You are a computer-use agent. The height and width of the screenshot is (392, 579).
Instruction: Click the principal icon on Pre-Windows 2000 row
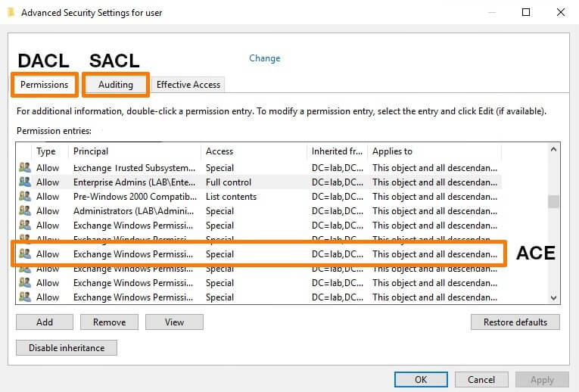tap(25, 197)
